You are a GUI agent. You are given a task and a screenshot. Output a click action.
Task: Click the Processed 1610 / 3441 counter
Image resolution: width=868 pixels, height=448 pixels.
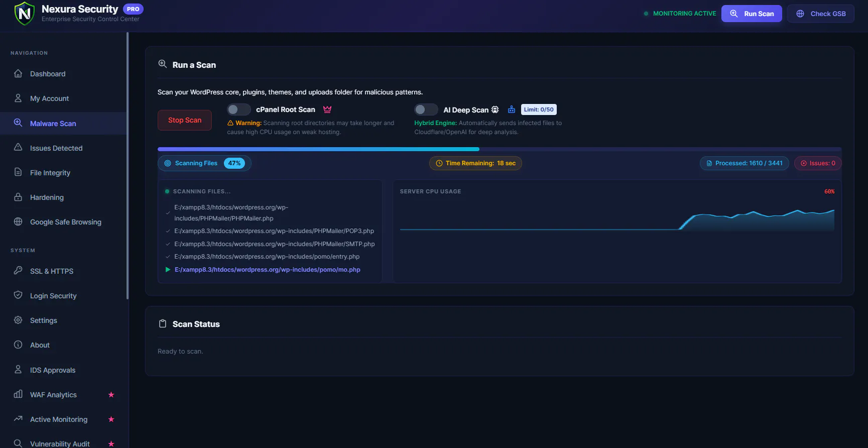(x=745, y=163)
